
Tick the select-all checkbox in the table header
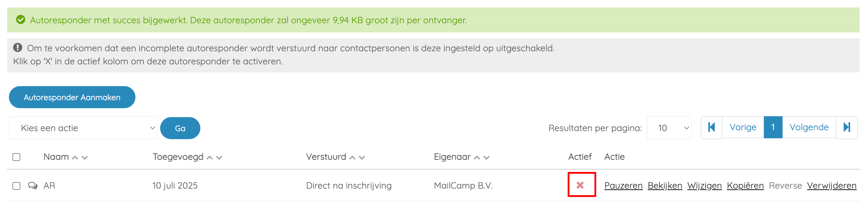(16, 157)
